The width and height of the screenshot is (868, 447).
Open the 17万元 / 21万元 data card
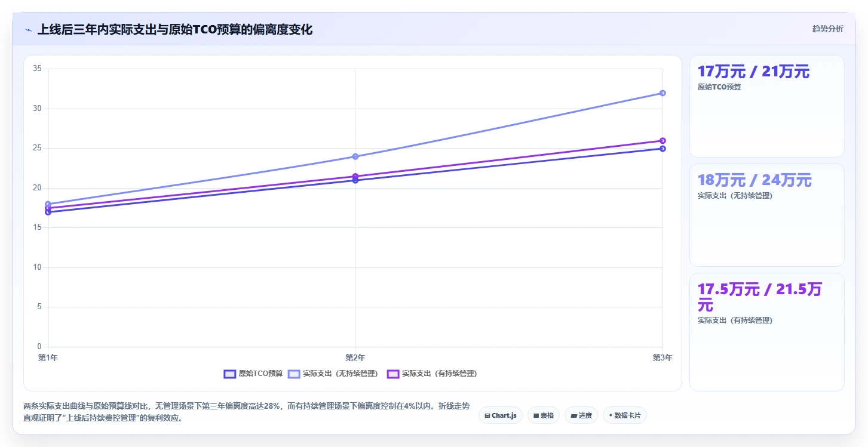point(767,106)
